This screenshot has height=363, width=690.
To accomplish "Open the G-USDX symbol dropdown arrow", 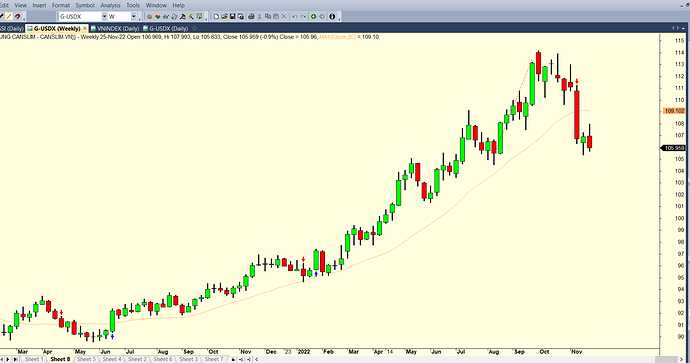I will (104, 16).
